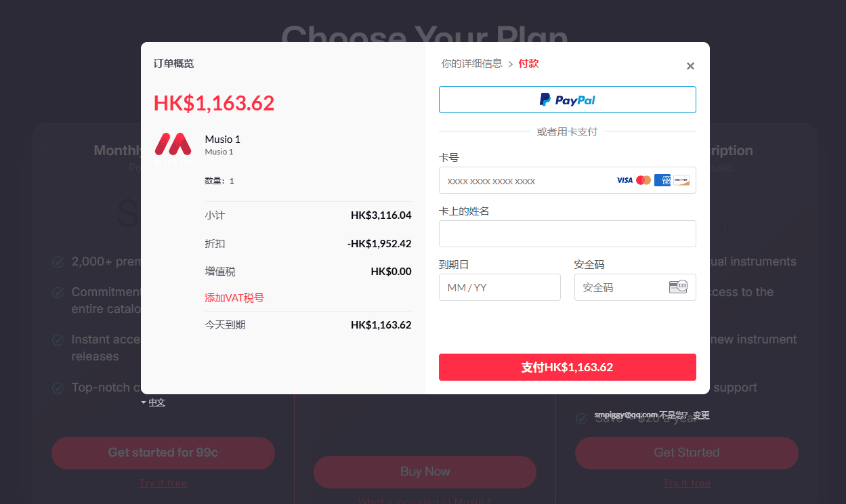Screen dimensions: 846x504
Task: Click the CVV help card icon
Action: click(679, 287)
